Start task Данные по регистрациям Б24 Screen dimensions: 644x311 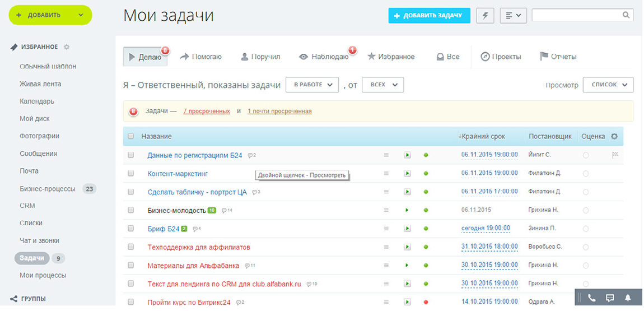coord(407,155)
